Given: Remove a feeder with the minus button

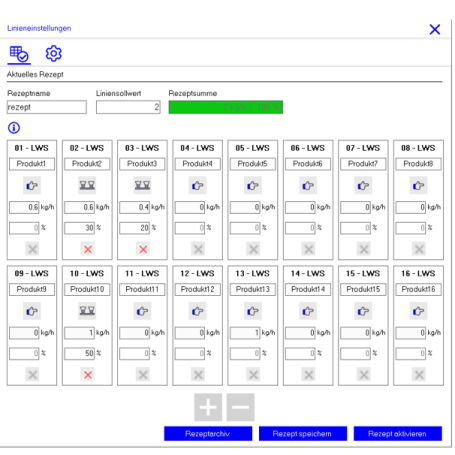Looking at the screenshot, I should click(241, 407).
